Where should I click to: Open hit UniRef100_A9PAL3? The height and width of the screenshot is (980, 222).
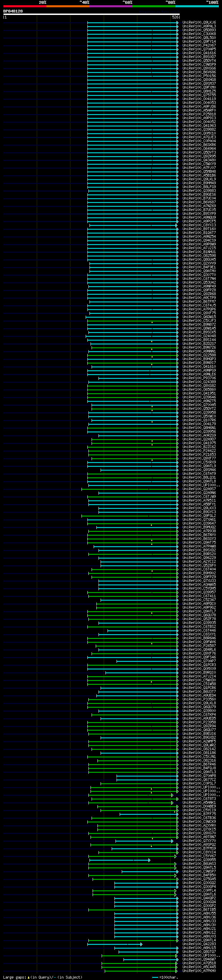point(199,26)
